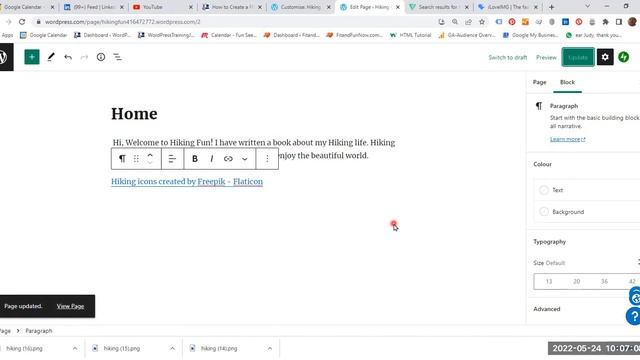The height and width of the screenshot is (360, 640).
Task: Switch to the Page sidebar tab
Action: coord(539,82)
